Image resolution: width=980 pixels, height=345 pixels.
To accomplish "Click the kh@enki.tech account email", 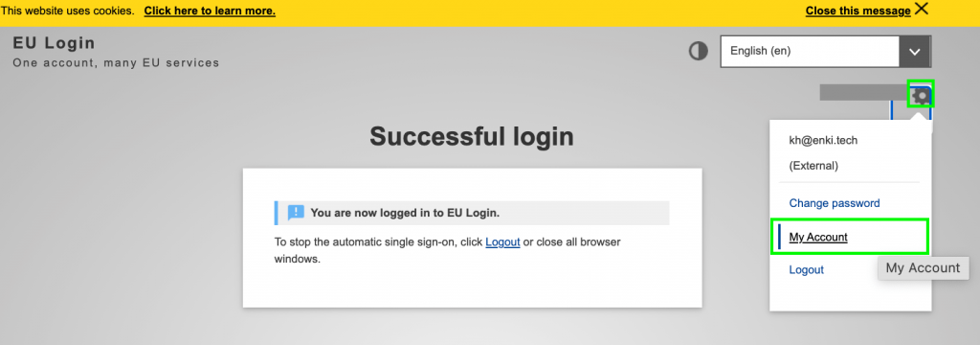I will 823,140.
